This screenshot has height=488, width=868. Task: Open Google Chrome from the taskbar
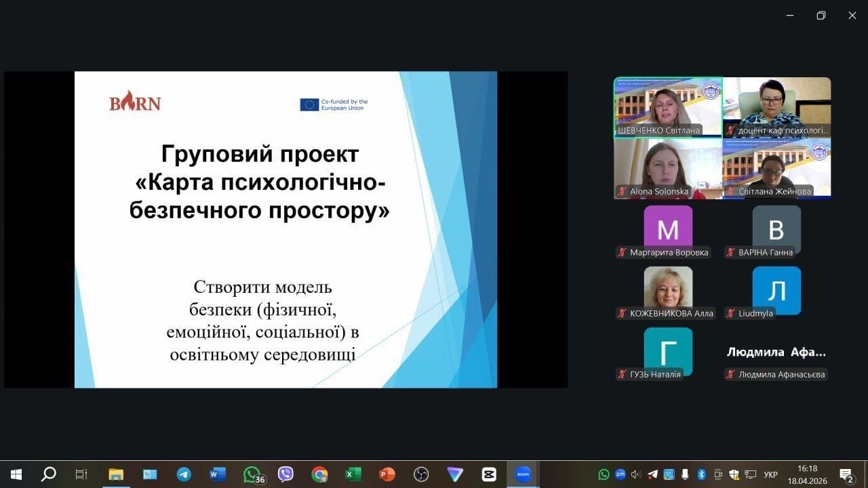(319, 474)
